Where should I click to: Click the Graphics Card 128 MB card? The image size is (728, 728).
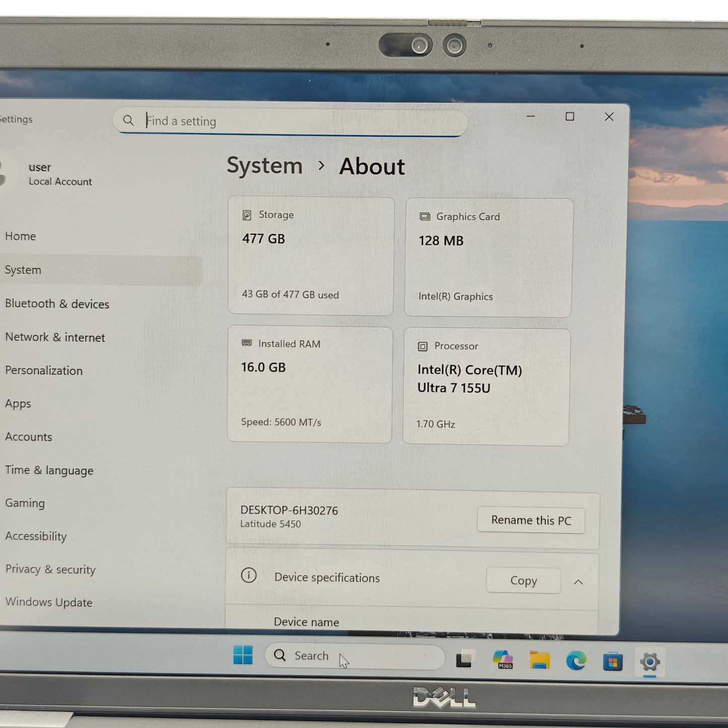(x=489, y=257)
